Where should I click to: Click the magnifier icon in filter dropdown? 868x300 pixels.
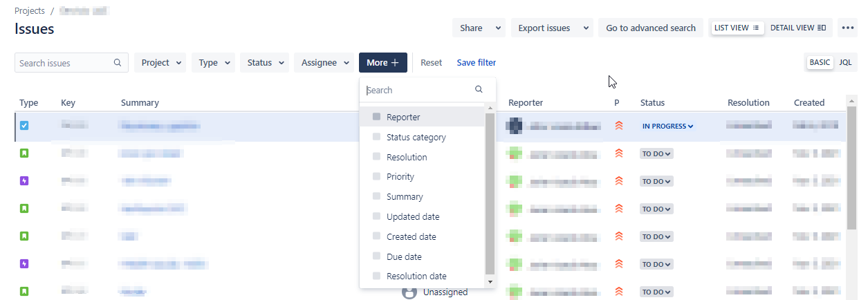point(479,90)
